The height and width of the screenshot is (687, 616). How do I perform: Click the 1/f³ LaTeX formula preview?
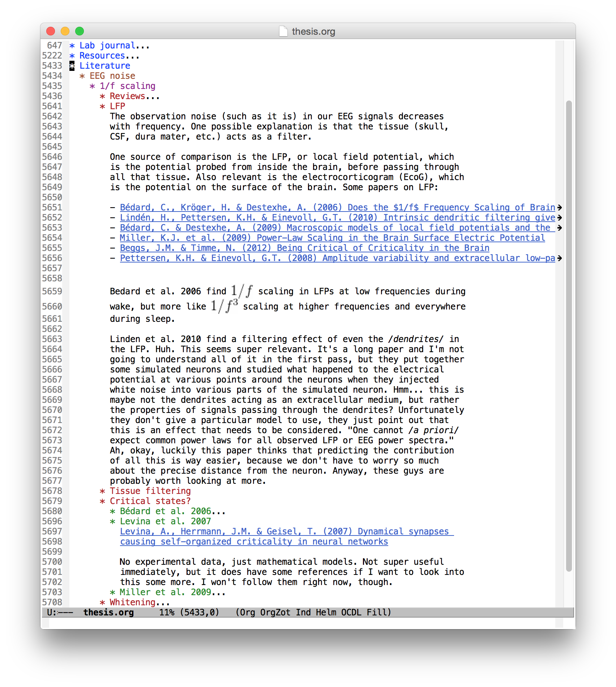coord(224,306)
